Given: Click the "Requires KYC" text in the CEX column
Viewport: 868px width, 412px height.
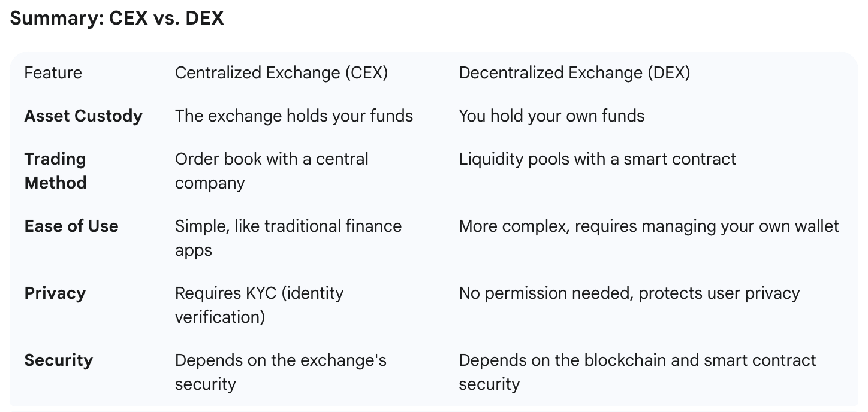Looking at the screenshot, I should pyautogui.click(x=225, y=293).
